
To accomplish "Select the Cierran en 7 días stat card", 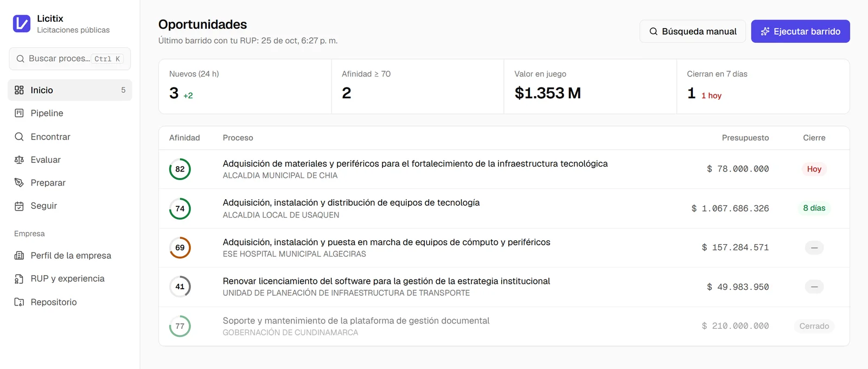I will [x=763, y=86].
